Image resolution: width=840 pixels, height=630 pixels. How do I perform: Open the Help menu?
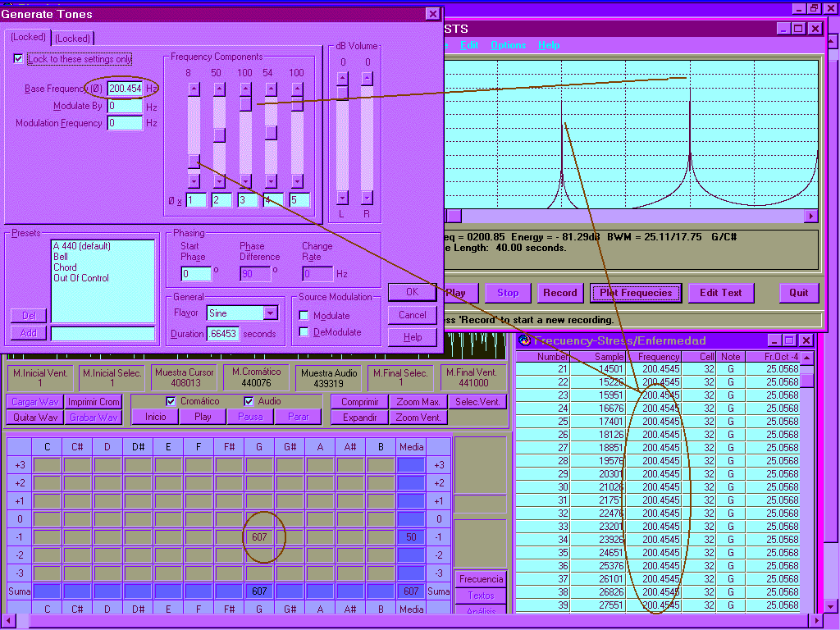click(549, 45)
